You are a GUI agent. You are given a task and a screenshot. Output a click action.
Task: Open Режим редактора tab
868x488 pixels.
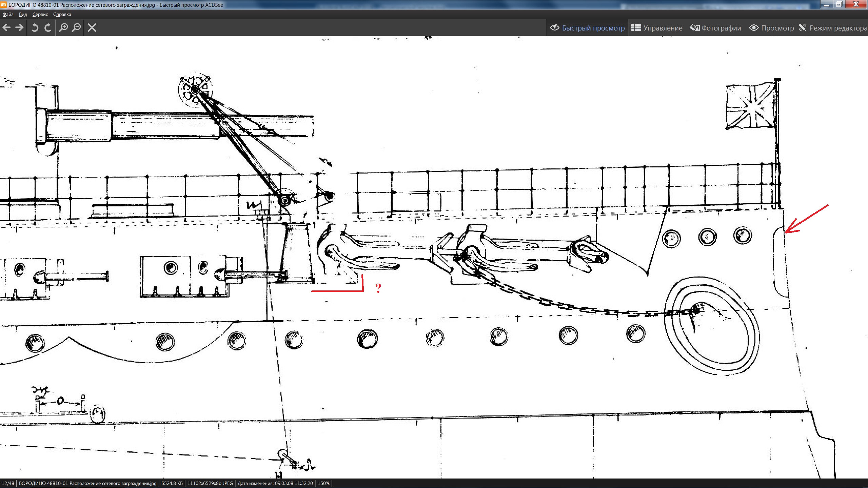pyautogui.click(x=833, y=28)
